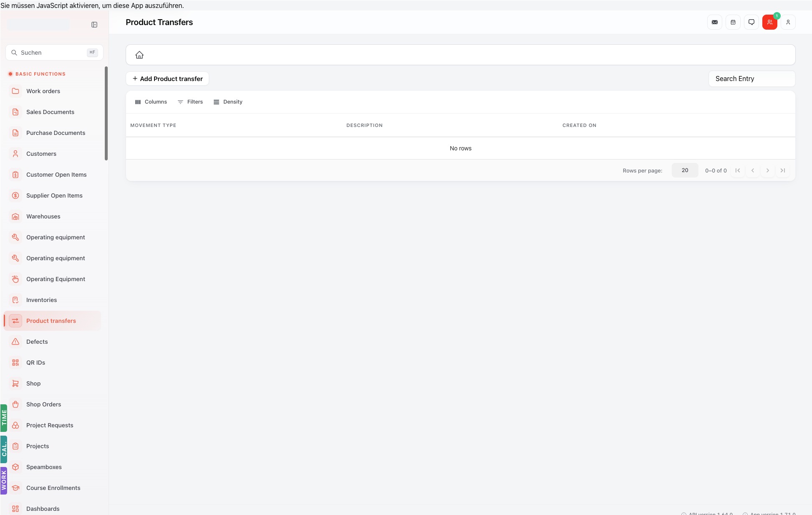Open Customers in sidebar
This screenshot has width=812, height=515.
(52, 154)
